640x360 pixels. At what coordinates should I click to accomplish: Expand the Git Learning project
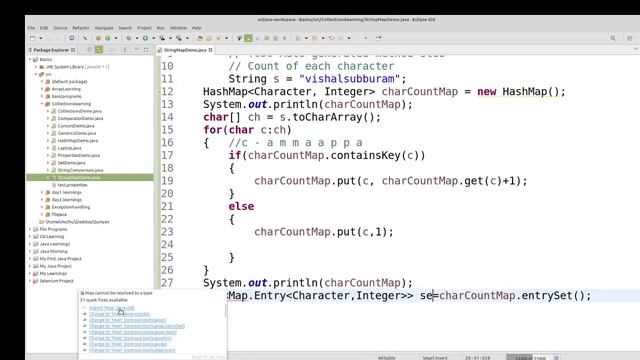click(30, 237)
